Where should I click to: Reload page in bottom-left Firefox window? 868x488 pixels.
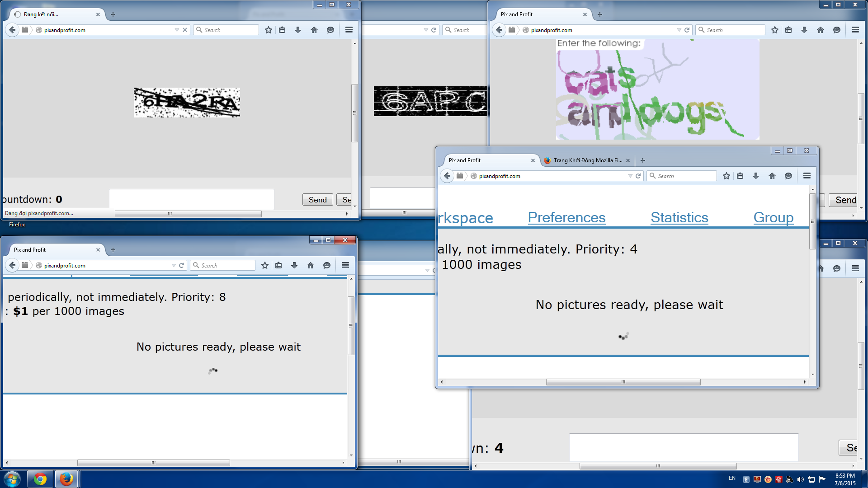coord(181,265)
